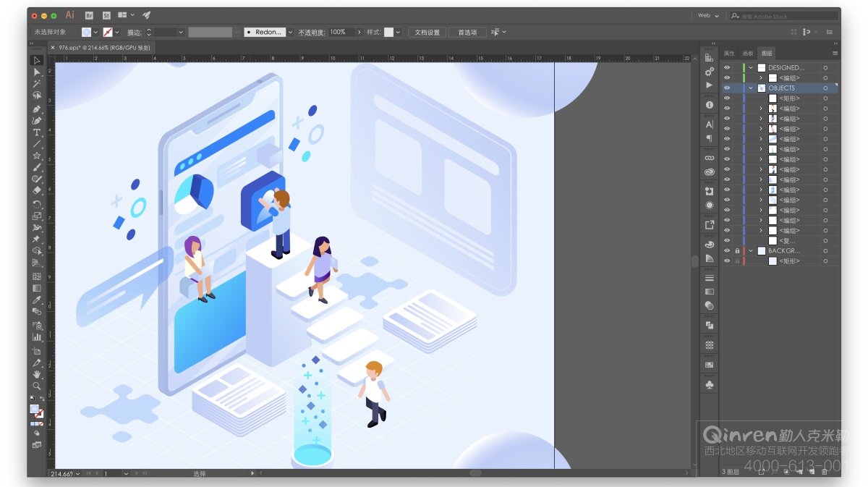Click the fill color swatch in control bar

pos(87,33)
